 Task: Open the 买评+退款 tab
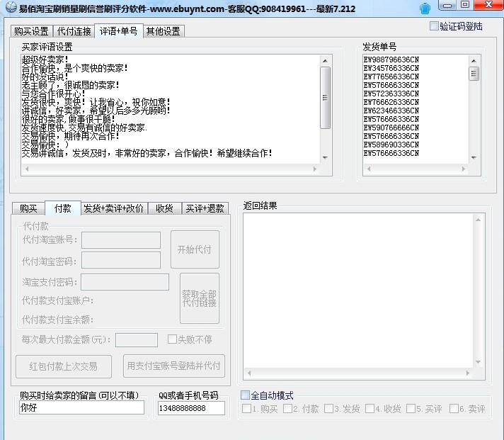[x=205, y=208]
